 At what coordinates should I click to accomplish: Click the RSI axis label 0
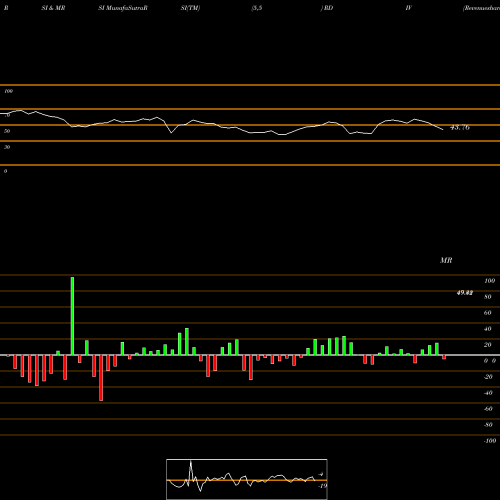click(5, 171)
